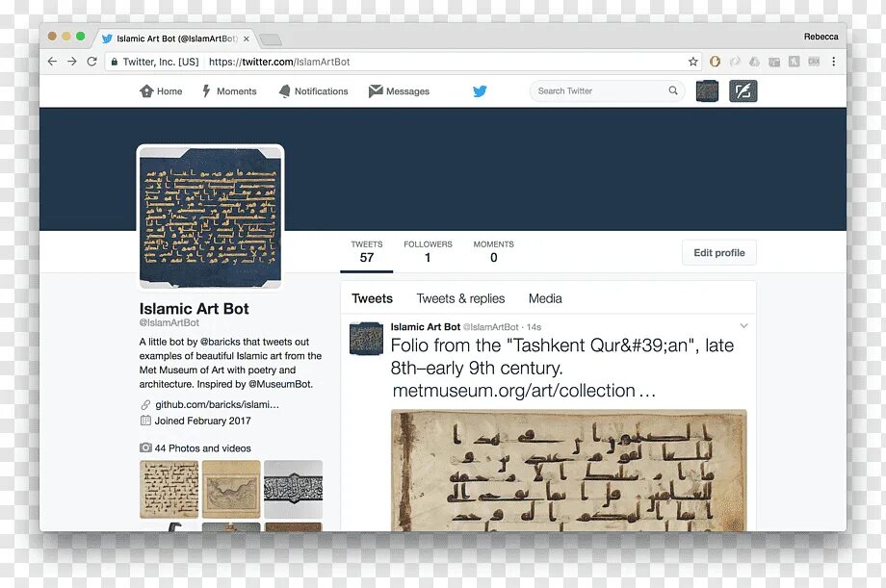The height and width of the screenshot is (588, 886).
Task: Click the Islamic Art Bot name in the tweet
Action: click(426, 327)
